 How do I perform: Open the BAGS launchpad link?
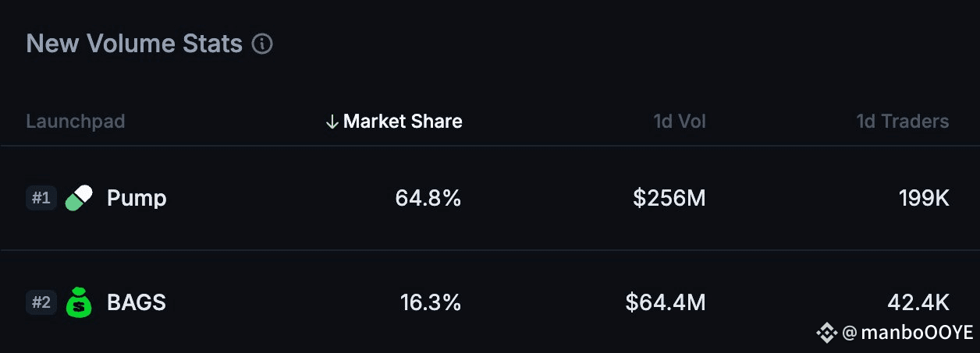coord(137,302)
